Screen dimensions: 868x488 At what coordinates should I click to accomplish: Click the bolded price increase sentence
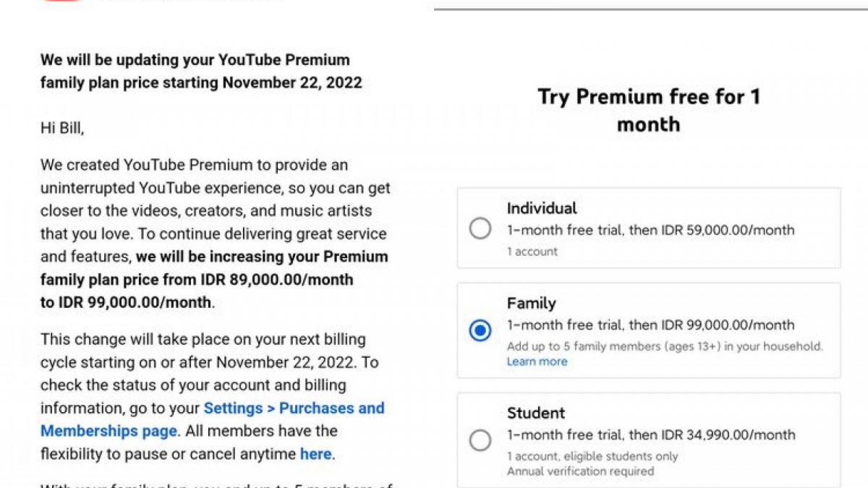[x=213, y=280]
